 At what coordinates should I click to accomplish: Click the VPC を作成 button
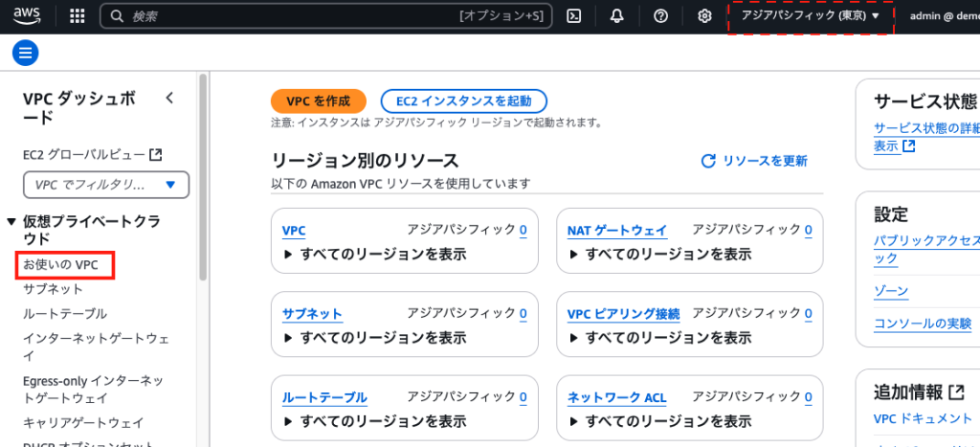pyautogui.click(x=318, y=101)
